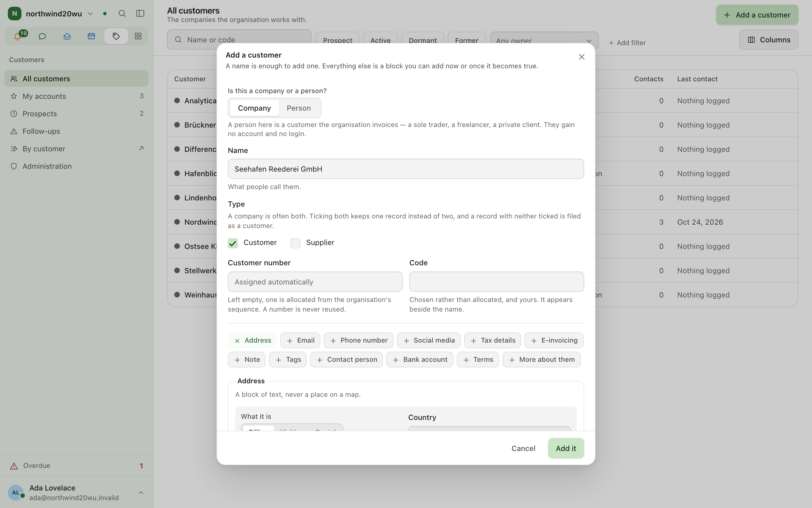The image size is (812, 508).
Task: Open Follow-ups in the sidebar
Action: click(x=76, y=131)
